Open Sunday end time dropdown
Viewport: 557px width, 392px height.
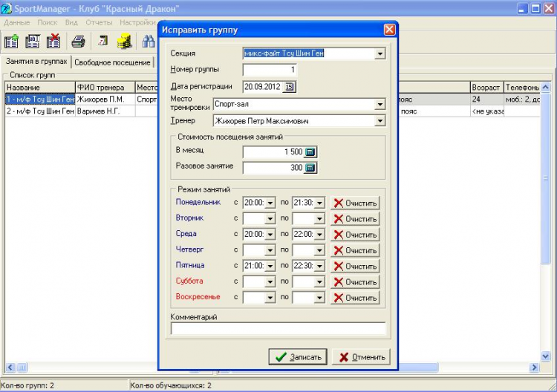[x=319, y=298]
